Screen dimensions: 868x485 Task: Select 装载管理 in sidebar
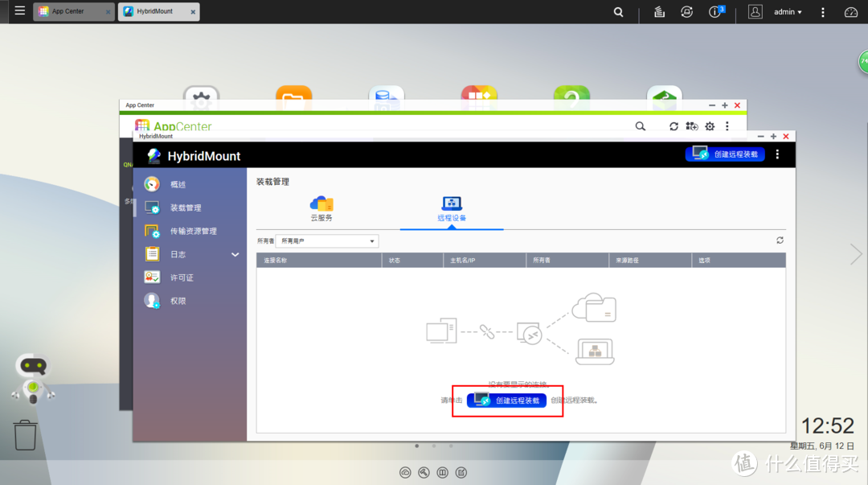click(190, 208)
